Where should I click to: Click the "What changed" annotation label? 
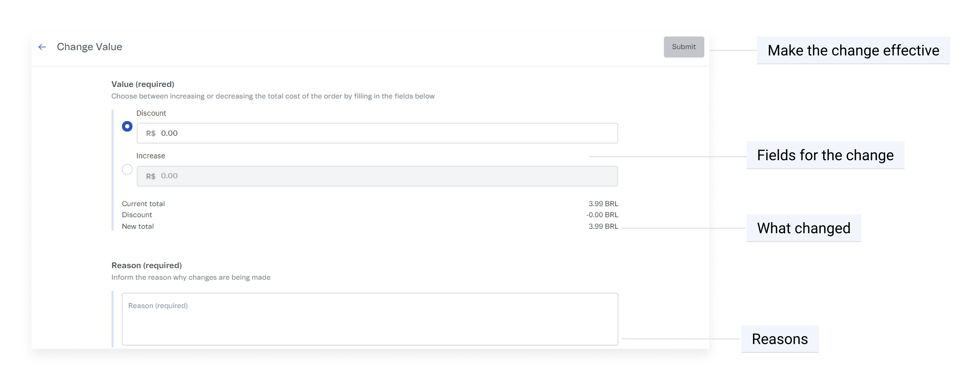coord(803,228)
